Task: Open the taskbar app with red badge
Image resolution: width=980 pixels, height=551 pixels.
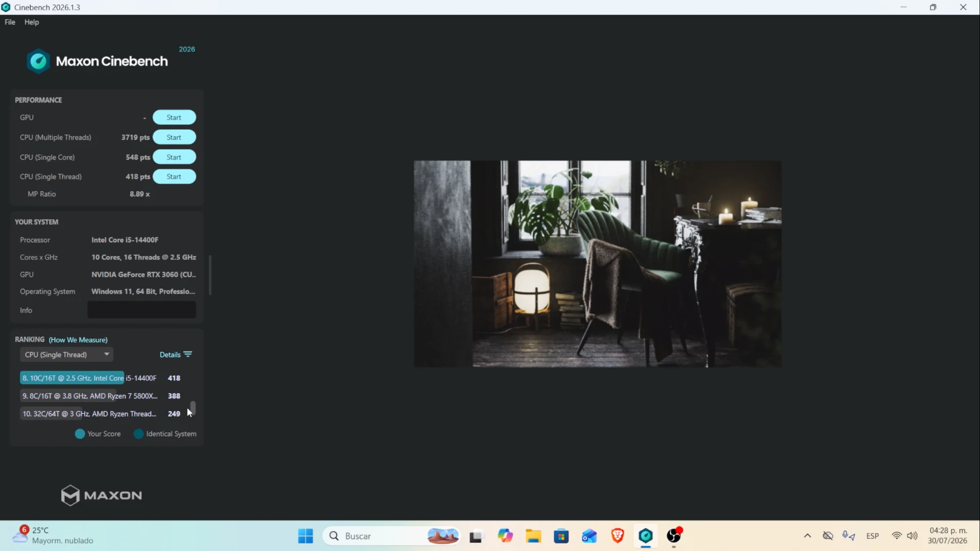Action: pos(674,536)
